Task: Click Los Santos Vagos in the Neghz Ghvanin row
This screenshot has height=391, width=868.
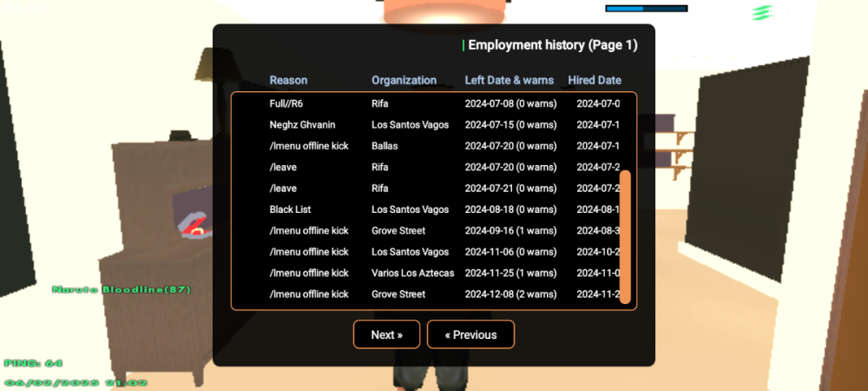Action: point(411,125)
